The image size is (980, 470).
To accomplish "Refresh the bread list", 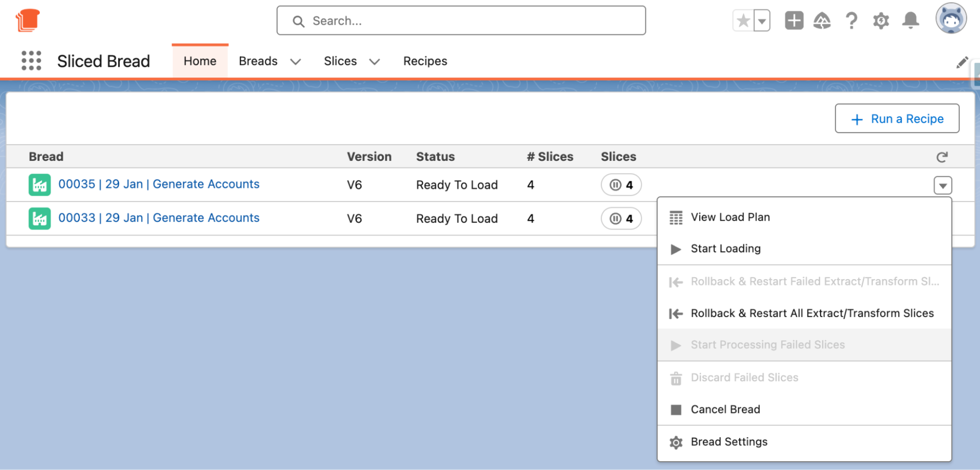I will pos(942,157).
